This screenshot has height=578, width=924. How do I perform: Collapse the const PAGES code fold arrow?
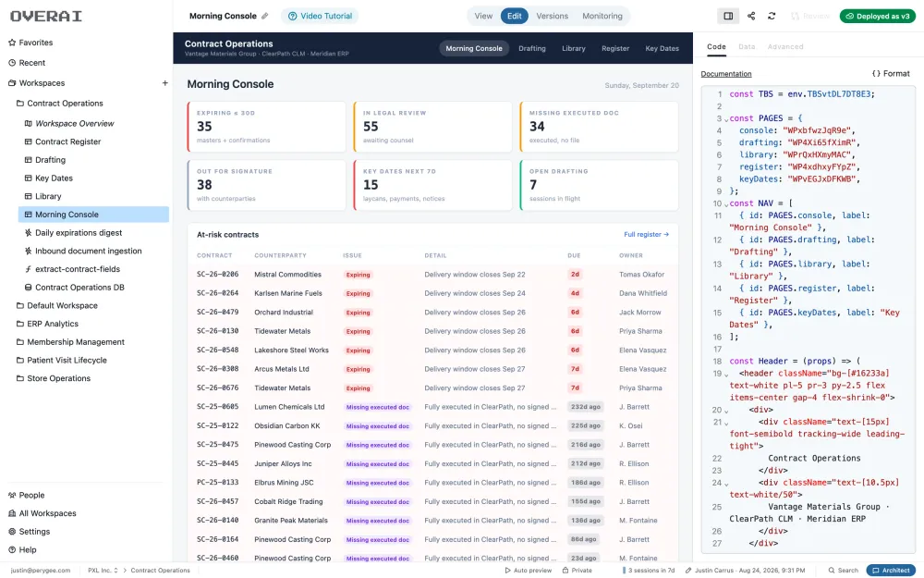(x=726, y=119)
